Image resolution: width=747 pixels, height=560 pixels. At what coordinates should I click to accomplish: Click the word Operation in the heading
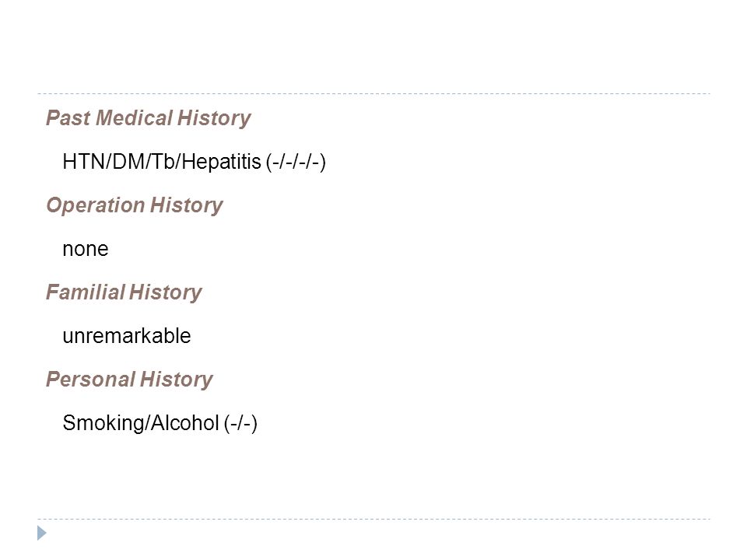[x=95, y=205]
